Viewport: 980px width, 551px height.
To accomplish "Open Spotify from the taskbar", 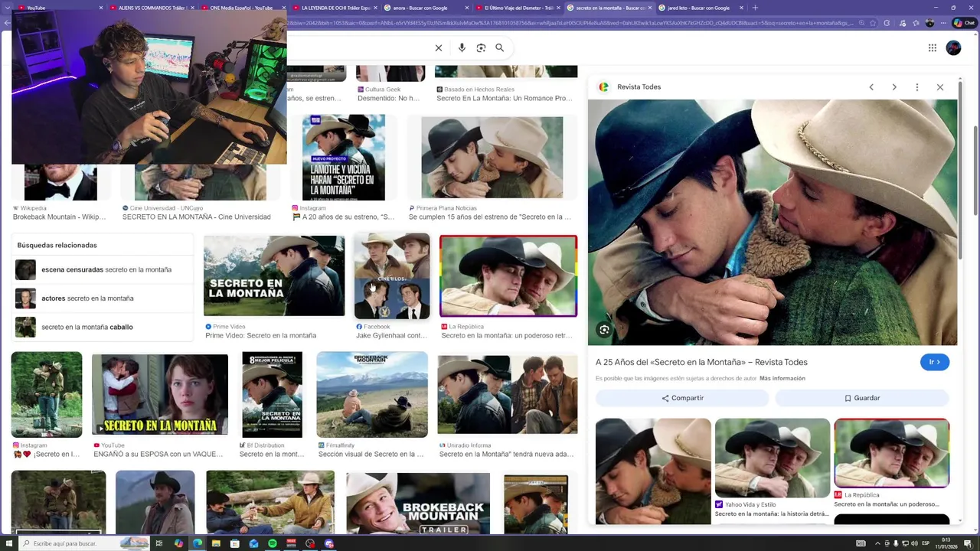I will point(273,543).
